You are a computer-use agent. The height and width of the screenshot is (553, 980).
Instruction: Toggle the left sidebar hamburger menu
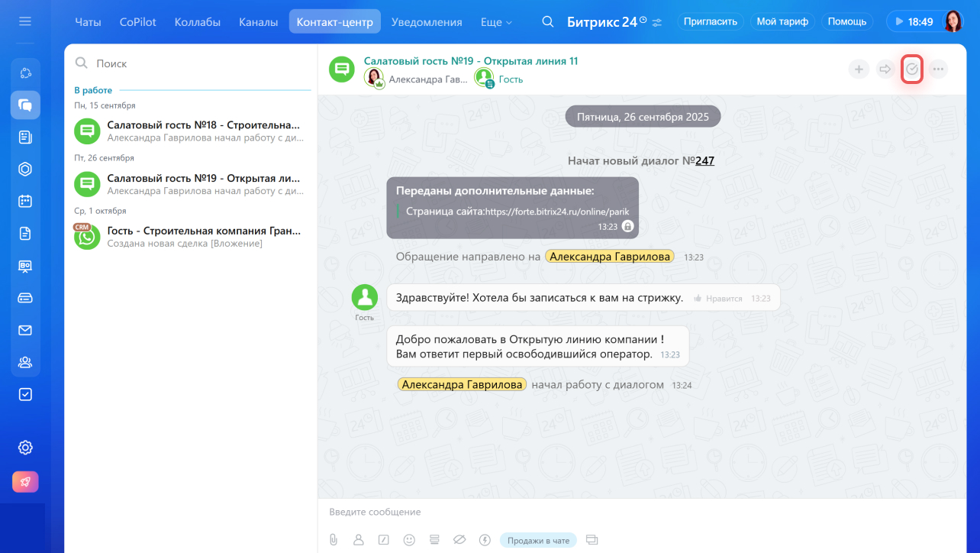click(25, 21)
